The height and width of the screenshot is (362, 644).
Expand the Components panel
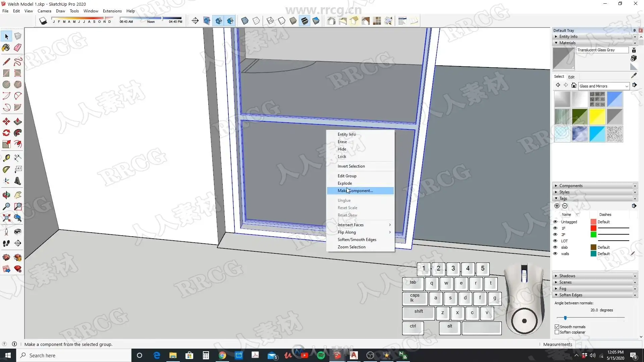tap(571, 186)
